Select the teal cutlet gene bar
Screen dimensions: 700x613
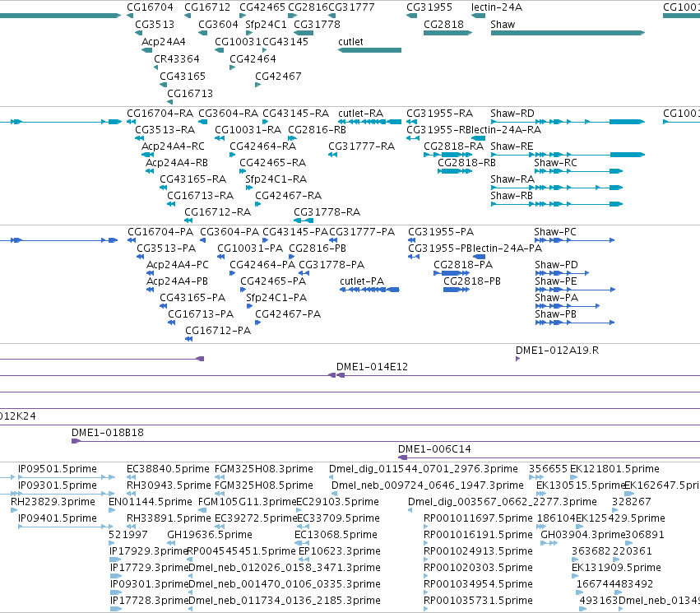[x=369, y=50]
